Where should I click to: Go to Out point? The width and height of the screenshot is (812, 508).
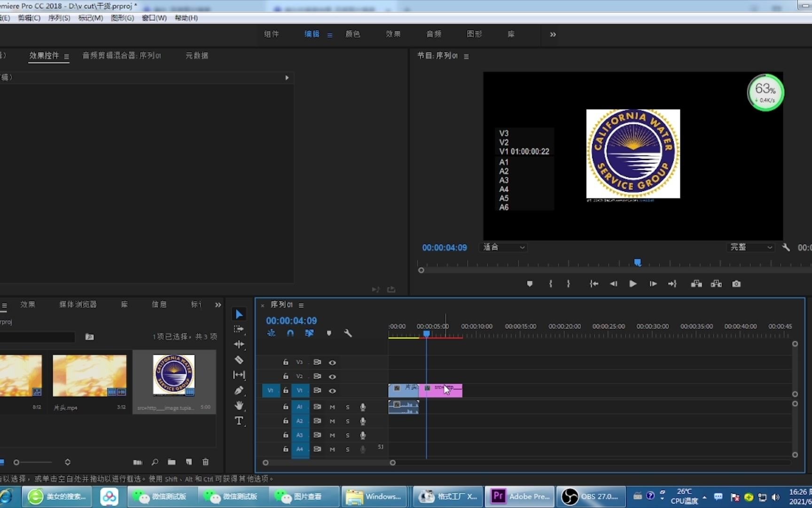coord(672,284)
